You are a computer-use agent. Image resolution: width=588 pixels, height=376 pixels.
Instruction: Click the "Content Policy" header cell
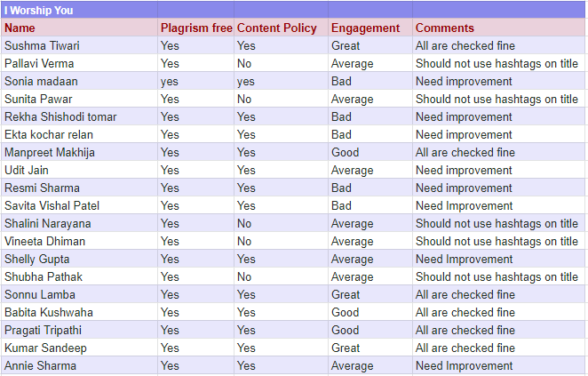click(277, 28)
